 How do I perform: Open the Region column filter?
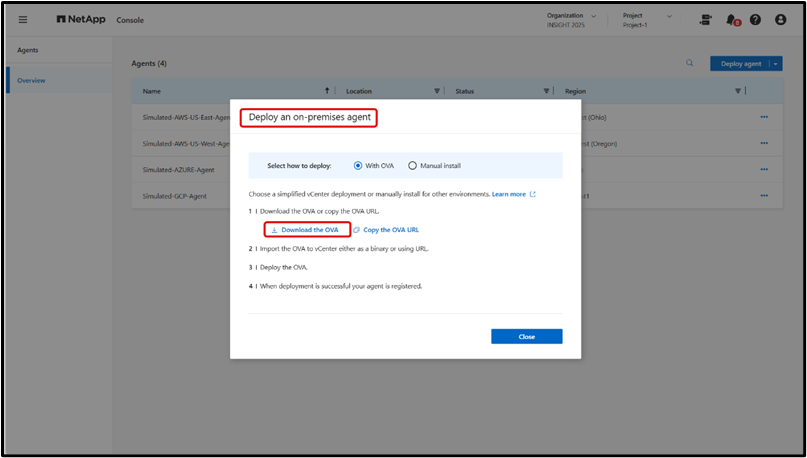(x=738, y=91)
